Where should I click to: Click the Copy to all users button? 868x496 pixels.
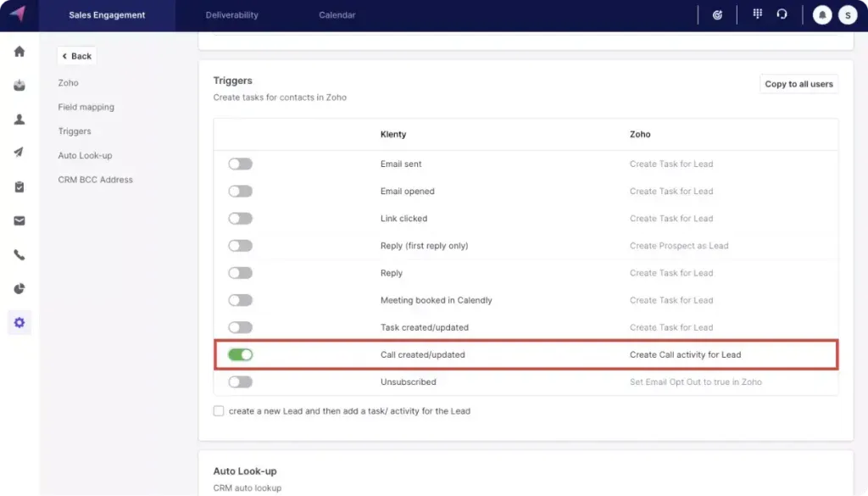798,83
